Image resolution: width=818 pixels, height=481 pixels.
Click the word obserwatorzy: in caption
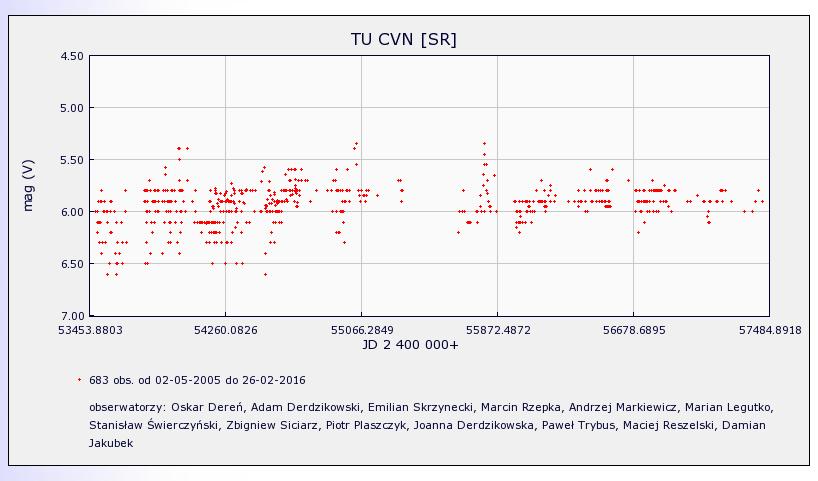point(128,407)
